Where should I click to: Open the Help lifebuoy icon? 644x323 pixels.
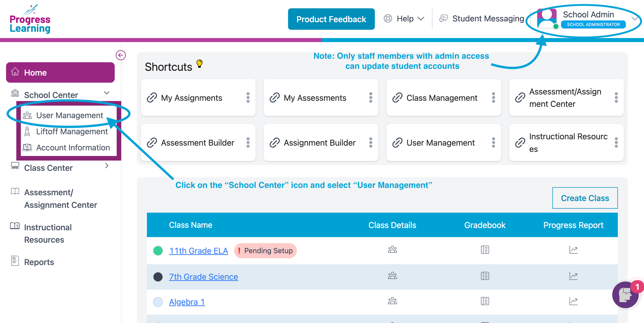pos(388,18)
